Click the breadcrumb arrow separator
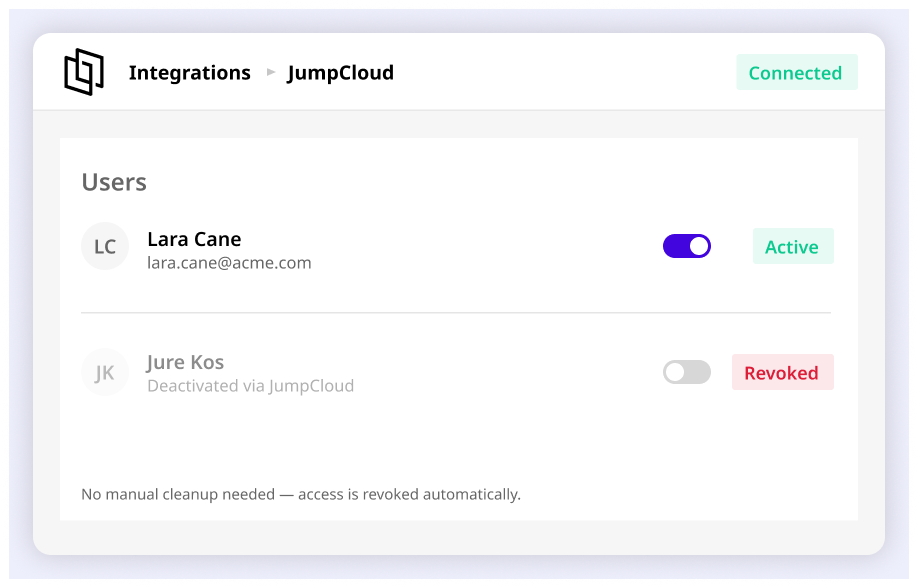 (270, 72)
